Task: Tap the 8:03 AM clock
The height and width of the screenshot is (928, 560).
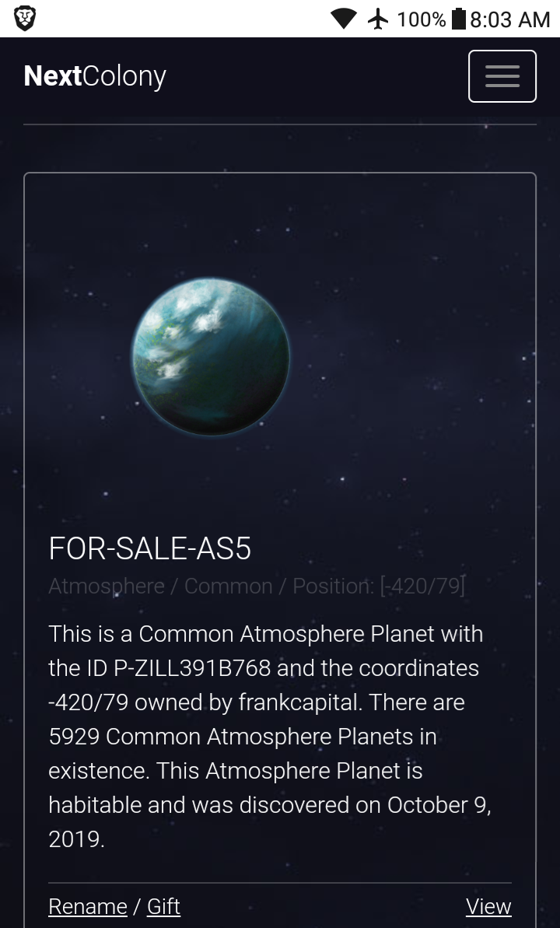Action: coord(509,19)
